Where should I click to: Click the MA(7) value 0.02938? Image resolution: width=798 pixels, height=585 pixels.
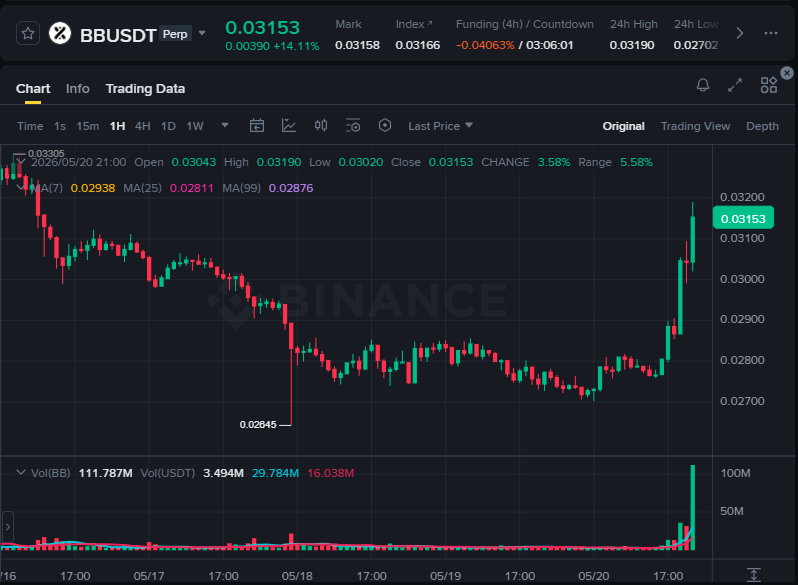pos(93,188)
